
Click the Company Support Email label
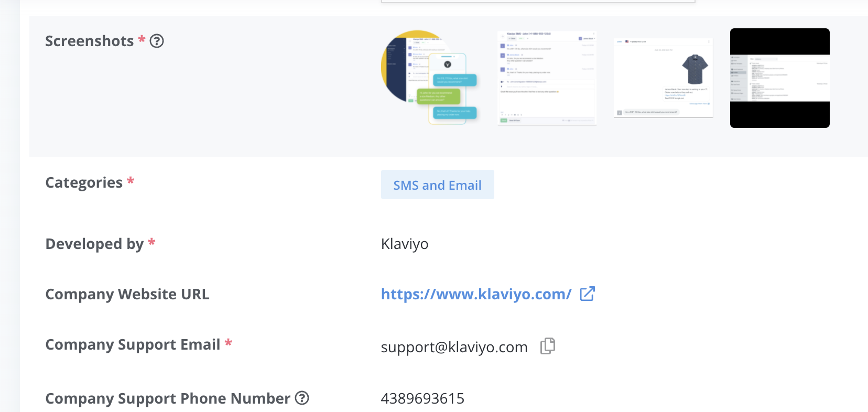pyautogui.click(x=133, y=344)
